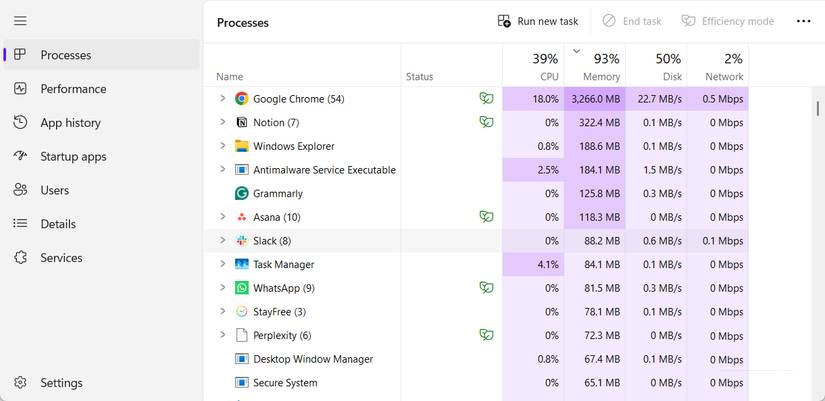The height and width of the screenshot is (401, 825).
Task: Click the StayFree app icon
Action: 242,312
